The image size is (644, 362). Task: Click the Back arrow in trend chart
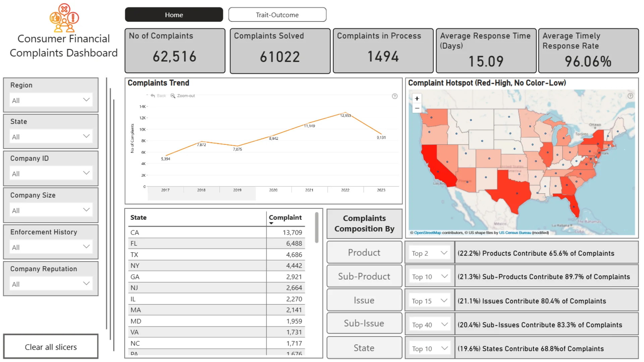tap(153, 96)
